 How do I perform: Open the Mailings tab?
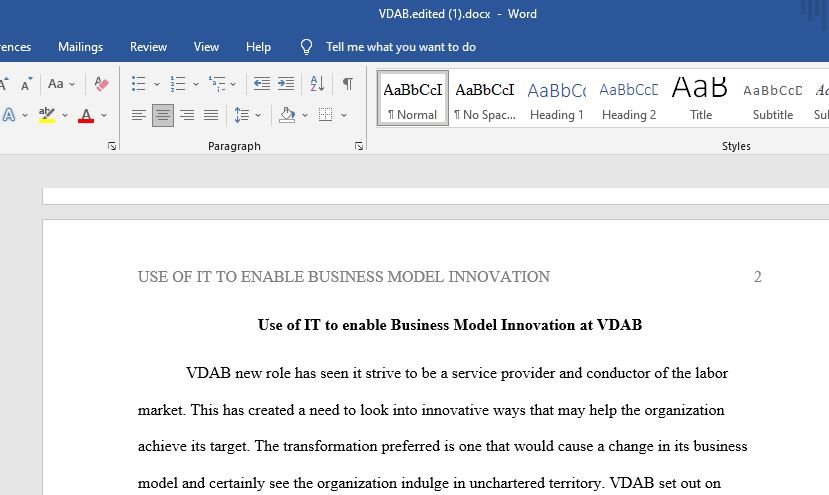[x=80, y=47]
